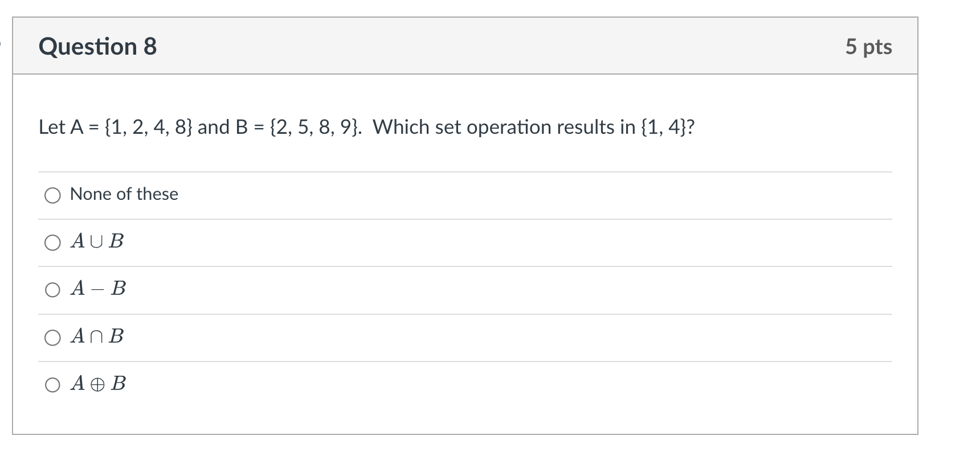Select the radio button for A ∪ B
The height and width of the screenshot is (460, 980).
[53, 243]
